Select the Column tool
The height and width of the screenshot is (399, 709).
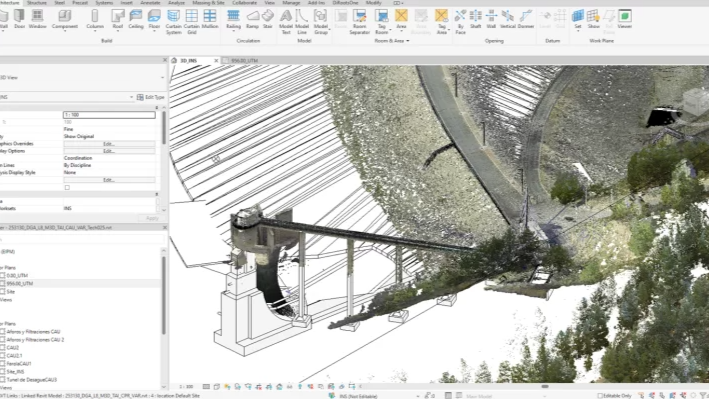click(x=95, y=19)
